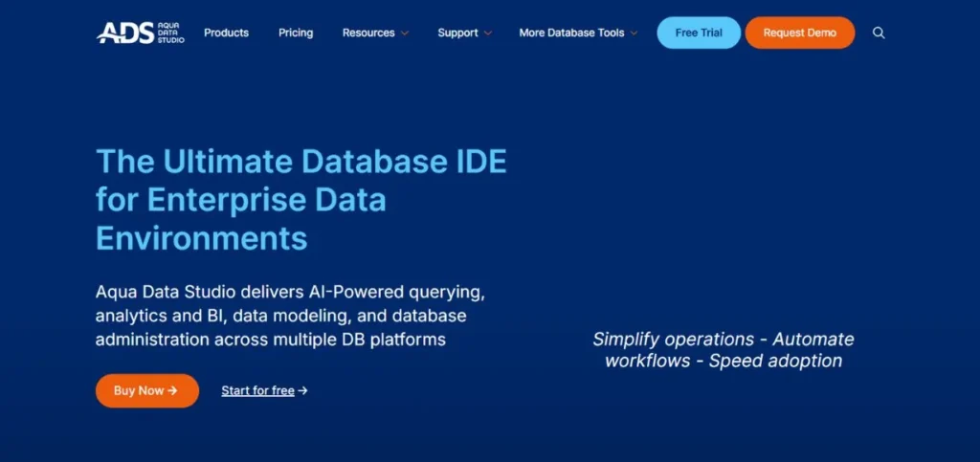This screenshot has height=462, width=980.
Task: Expand the More Database Tools chevron
Action: 634,33
